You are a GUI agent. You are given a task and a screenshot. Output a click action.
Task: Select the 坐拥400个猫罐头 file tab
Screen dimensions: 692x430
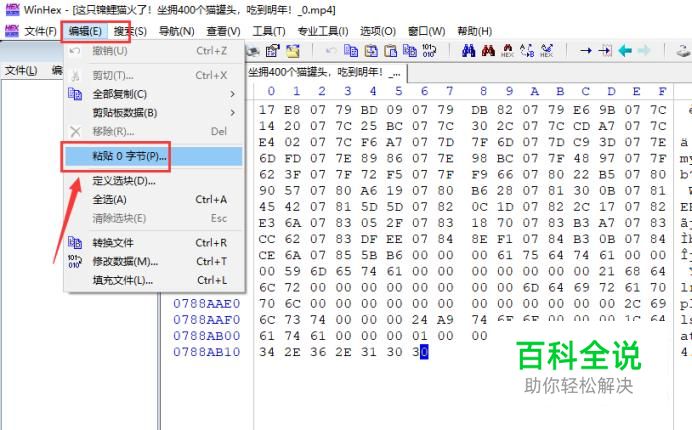[x=325, y=72]
